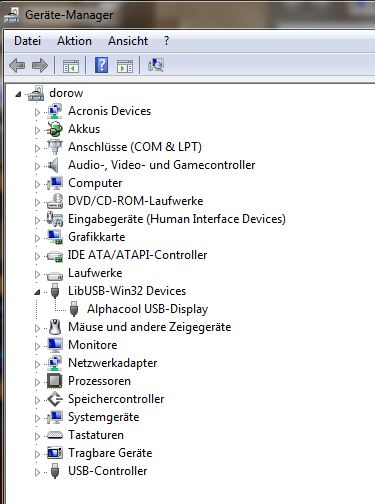This screenshot has height=504, width=375.
Task: Click the Forward arrow toolbar button
Action: pos(40,65)
